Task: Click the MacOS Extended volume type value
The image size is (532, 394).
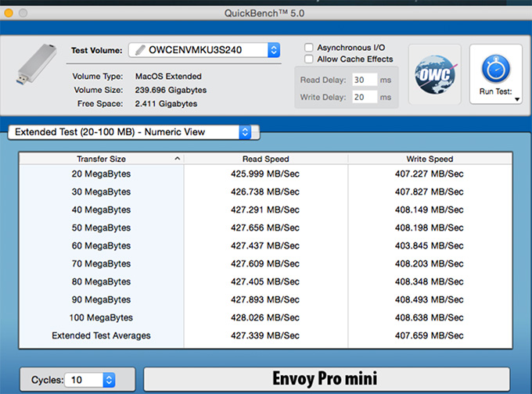Action: pos(169,77)
